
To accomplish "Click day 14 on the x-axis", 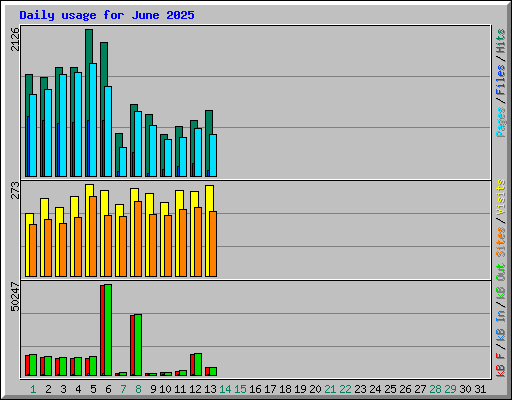I will (225, 389).
